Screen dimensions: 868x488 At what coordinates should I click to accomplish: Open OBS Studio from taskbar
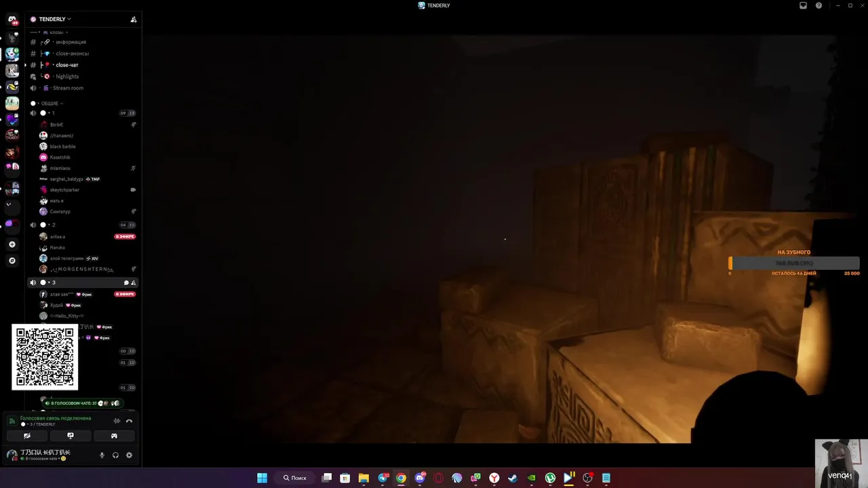click(587, 478)
